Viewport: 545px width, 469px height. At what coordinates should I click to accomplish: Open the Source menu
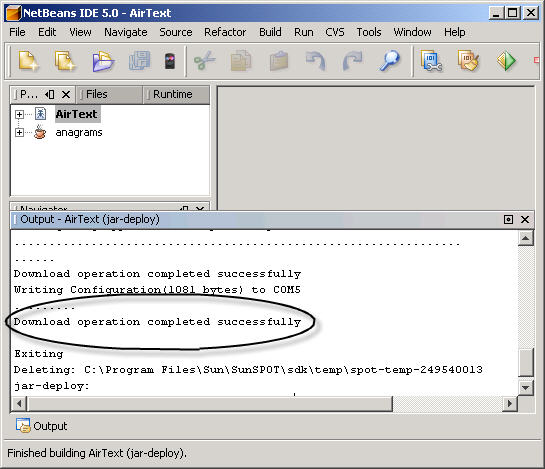tap(176, 32)
